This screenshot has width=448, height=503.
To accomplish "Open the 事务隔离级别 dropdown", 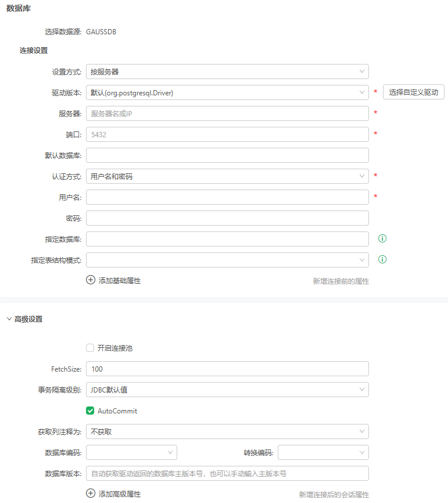I will coord(227,390).
